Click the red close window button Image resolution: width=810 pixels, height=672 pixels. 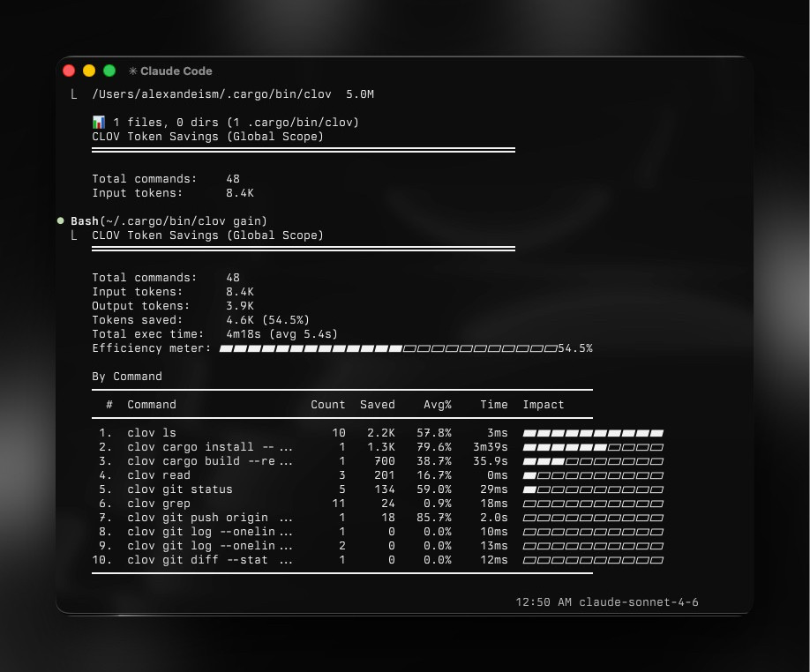69,71
